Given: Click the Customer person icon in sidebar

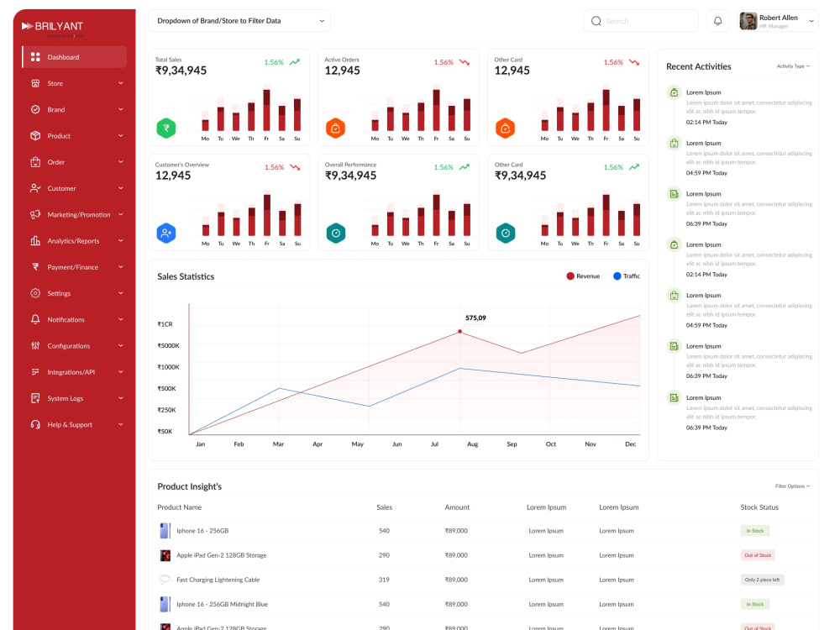Looking at the screenshot, I should [35, 188].
